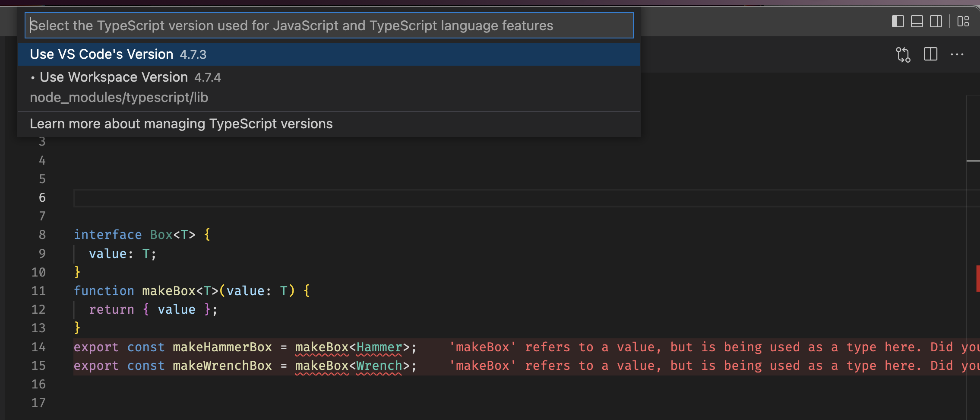
Task: Toggle the secondary side bar layout icon
Action: 936,21
